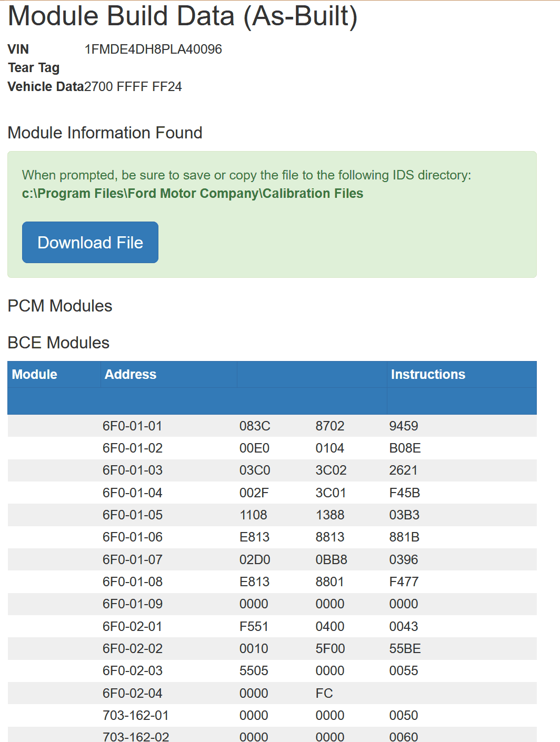Click the F477 value in row 6F0-01-08
The image size is (560, 742).
click(404, 582)
